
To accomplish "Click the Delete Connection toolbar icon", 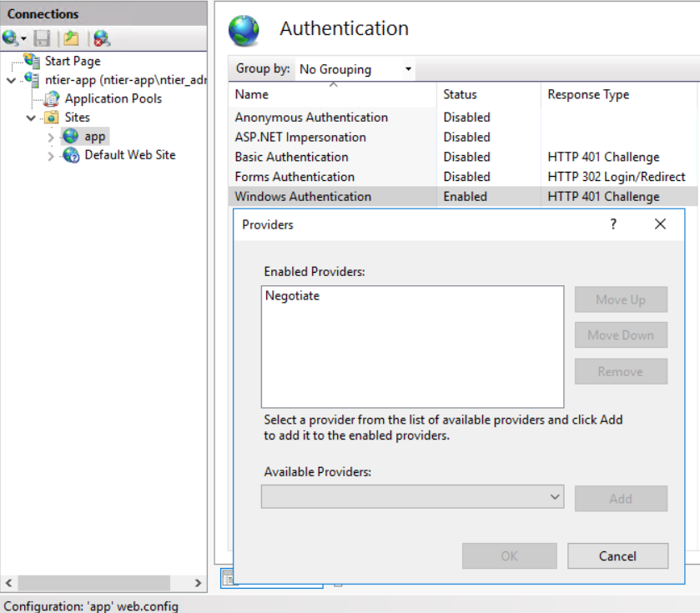I will click(101, 38).
